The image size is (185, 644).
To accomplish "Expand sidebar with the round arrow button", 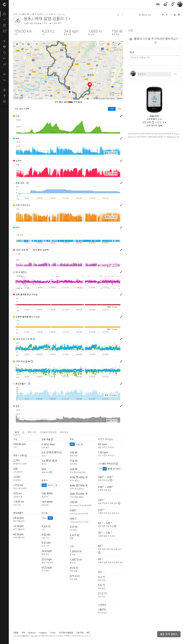I will point(13,4).
